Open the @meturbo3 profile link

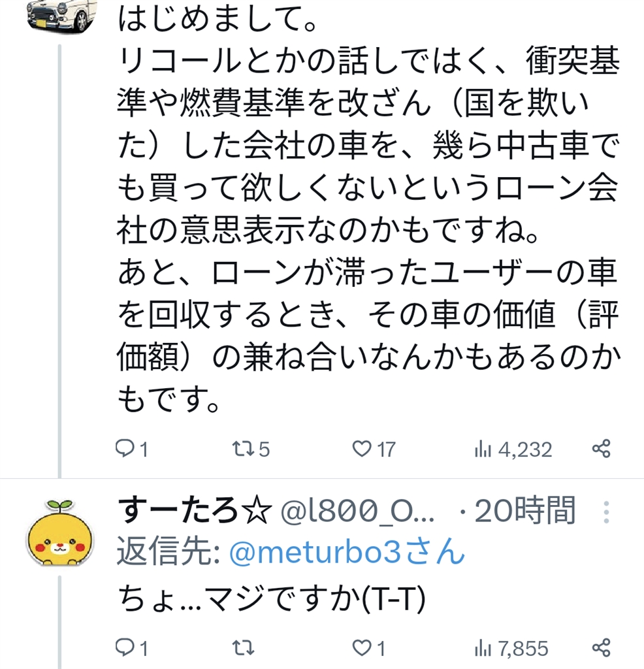point(347,553)
